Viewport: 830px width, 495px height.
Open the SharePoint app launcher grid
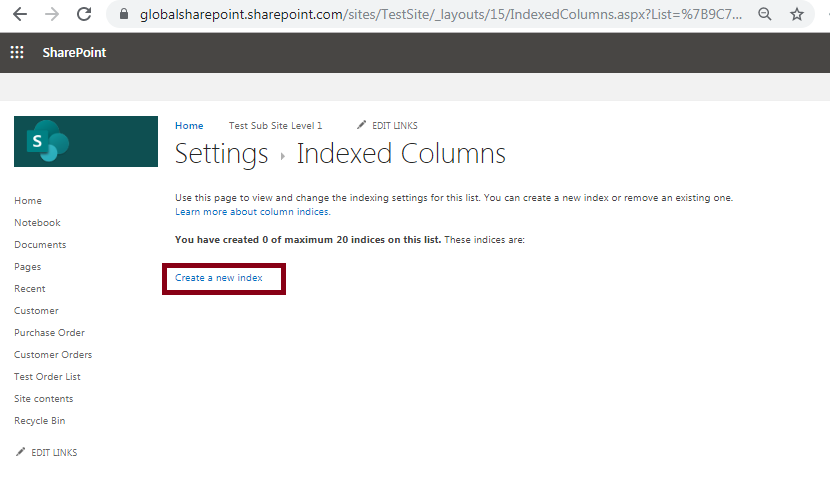[x=17, y=52]
